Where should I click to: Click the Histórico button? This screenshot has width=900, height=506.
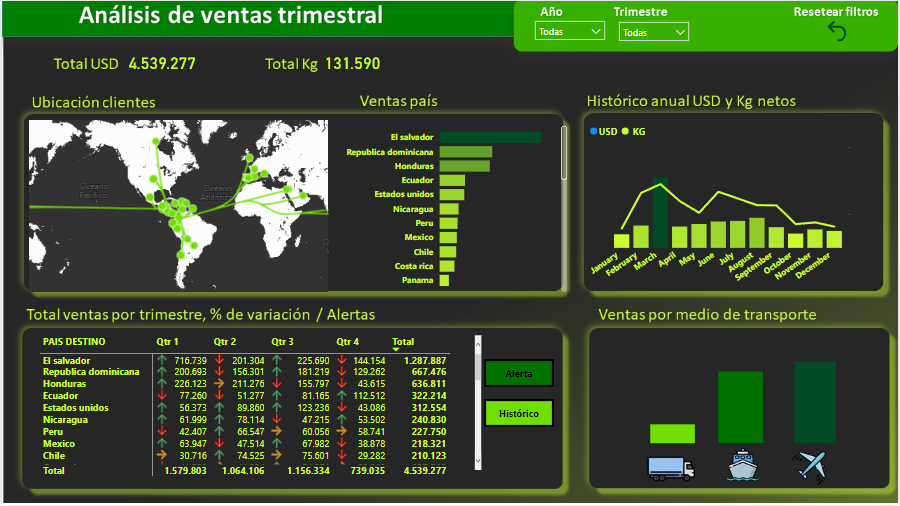(x=519, y=413)
